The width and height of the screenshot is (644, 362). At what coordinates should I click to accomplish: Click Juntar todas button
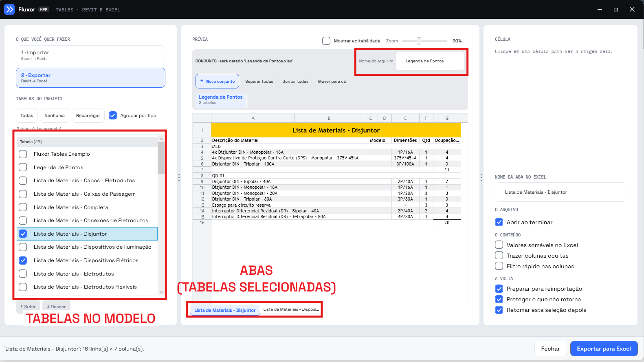pyautogui.click(x=296, y=81)
